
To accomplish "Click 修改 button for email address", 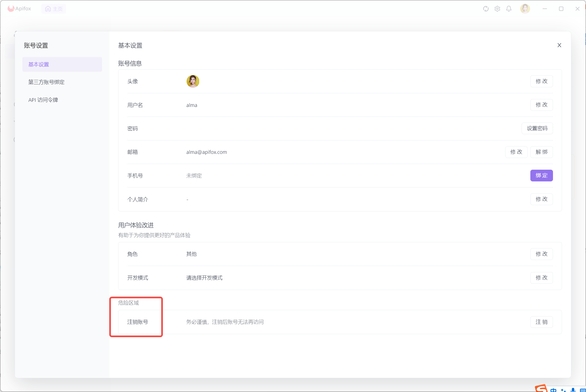I will pos(516,152).
